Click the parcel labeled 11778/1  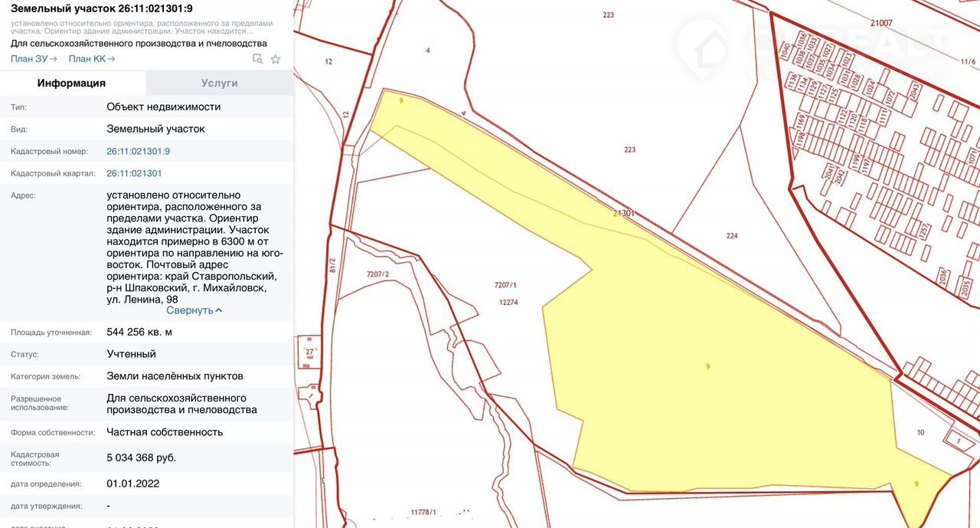423,511
